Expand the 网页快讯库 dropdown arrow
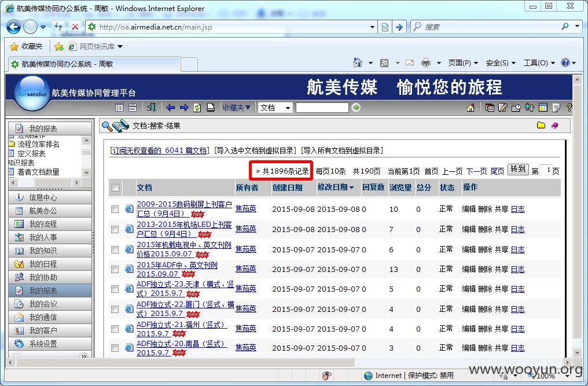 tap(120, 46)
